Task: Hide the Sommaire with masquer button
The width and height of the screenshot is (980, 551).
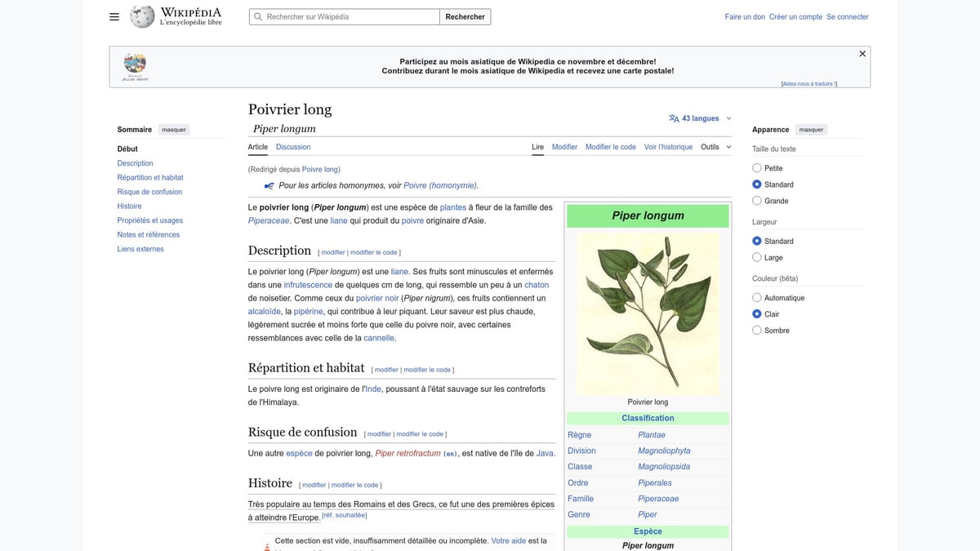Action: [173, 130]
